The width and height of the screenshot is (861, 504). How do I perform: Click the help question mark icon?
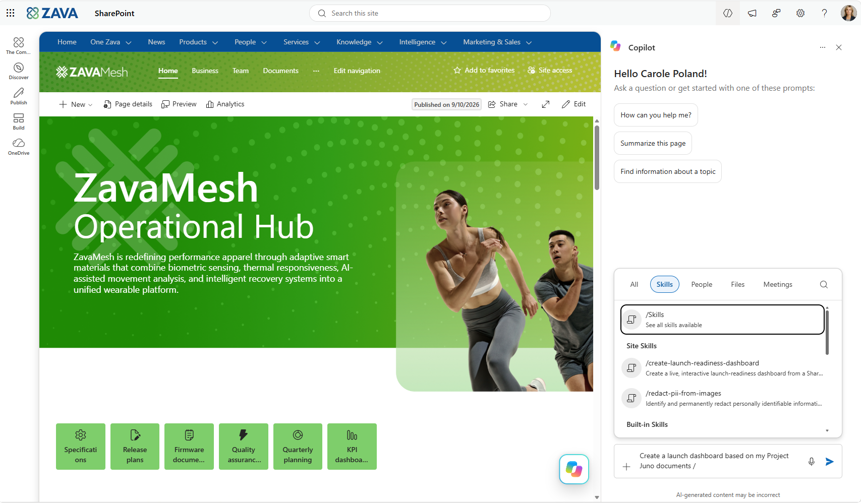pyautogui.click(x=825, y=13)
